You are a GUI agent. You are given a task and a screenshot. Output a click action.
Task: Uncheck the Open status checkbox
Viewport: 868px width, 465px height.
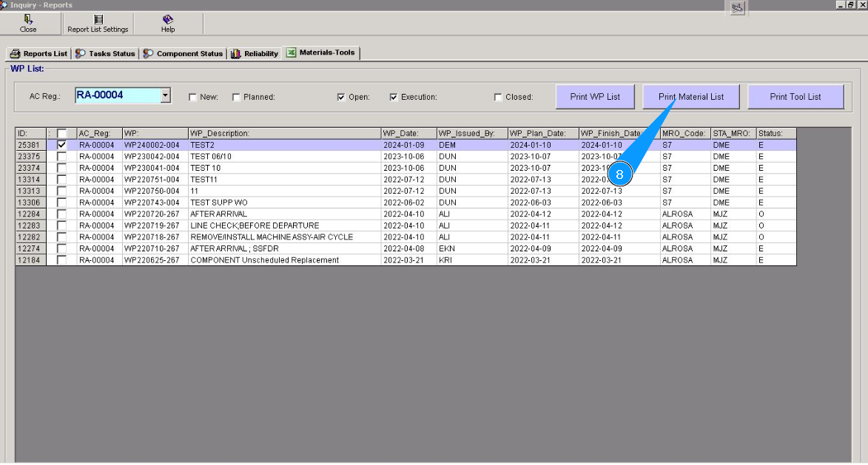coord(341,97)
